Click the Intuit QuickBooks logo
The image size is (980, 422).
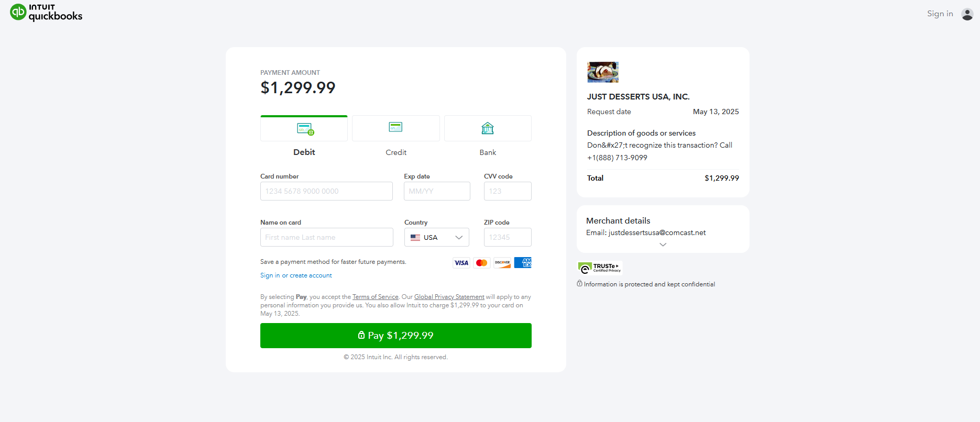[x=46, y=12]
